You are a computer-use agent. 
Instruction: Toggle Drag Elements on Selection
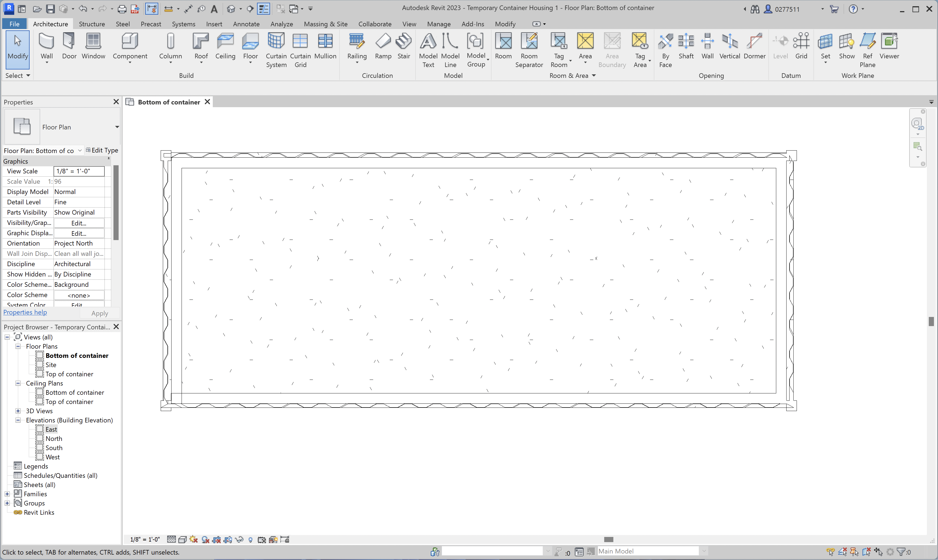(879, 552)
